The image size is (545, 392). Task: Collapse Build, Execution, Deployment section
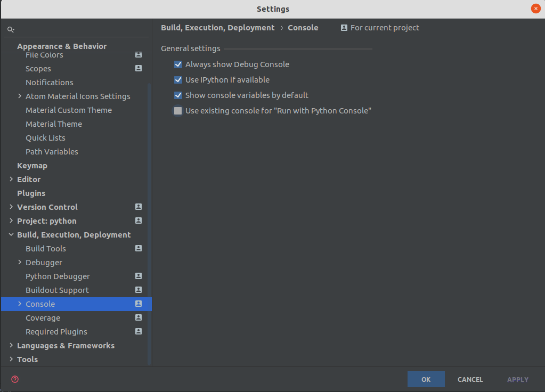(x=11, y=235)
